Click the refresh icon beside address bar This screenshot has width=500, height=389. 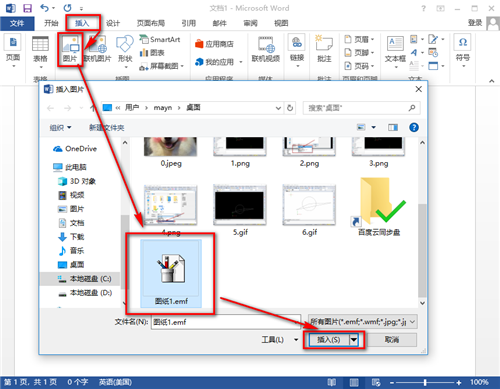point(290,108)
